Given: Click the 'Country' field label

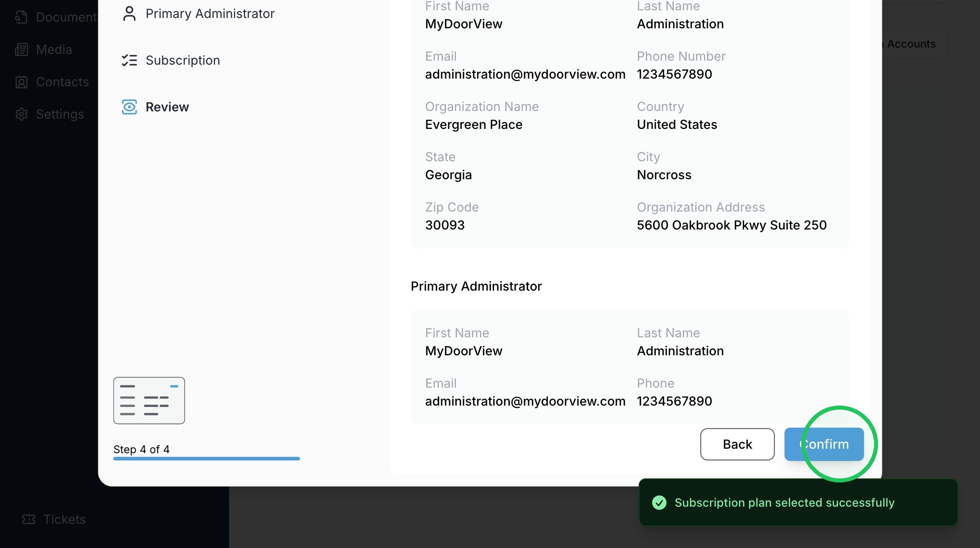Looking at the screenshot, I should click(x=661, y=106).
